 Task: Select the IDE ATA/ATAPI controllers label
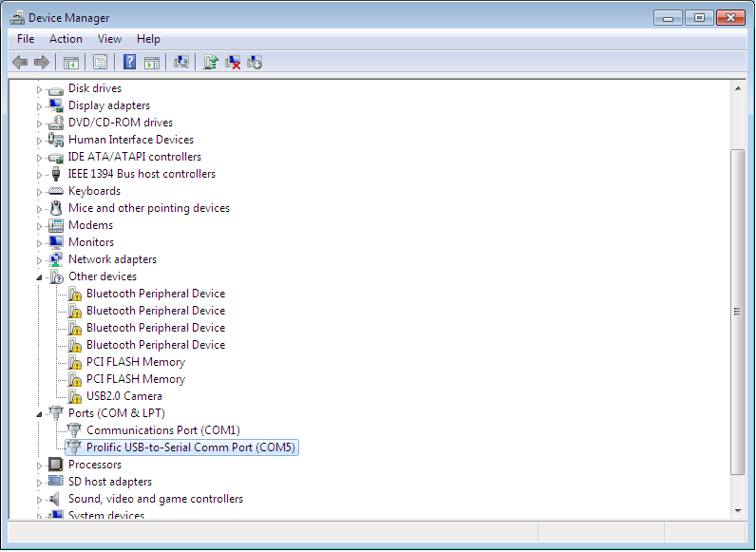[135, 157]
